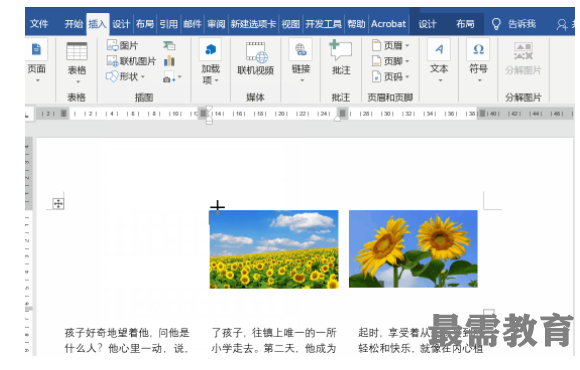Screen dimensions: 580x370
Task: Click the text 了孩子，往镇上唯一的一所
Action: coord(274,333)
